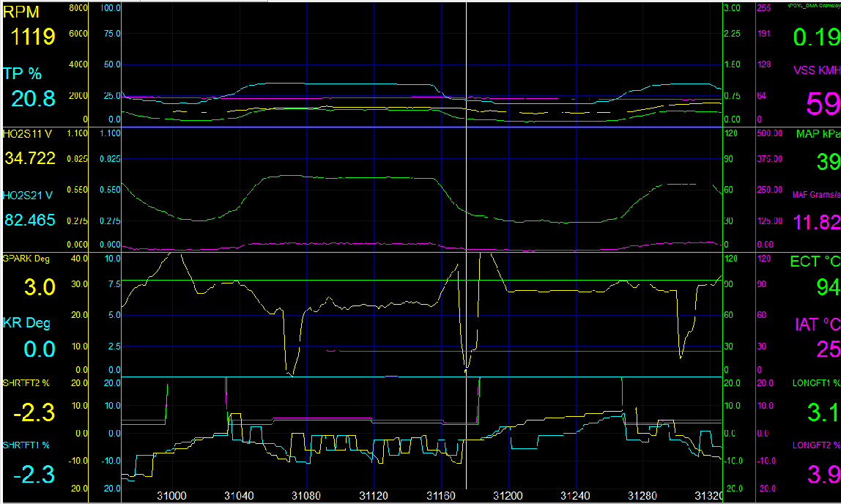The width and height of the screenshot is (841, 504).
Task: Click the HO2S11 V sensor label
Action: pyautogui.click(x=28, y=134)
